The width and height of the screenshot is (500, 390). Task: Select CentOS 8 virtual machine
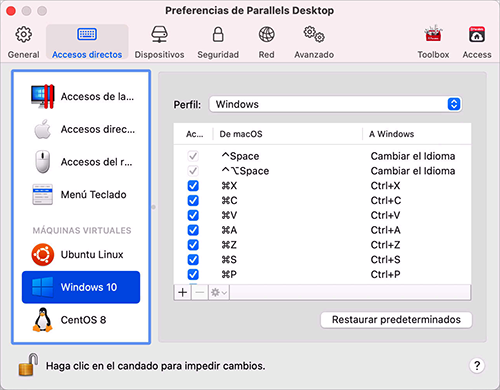[81, 320]
